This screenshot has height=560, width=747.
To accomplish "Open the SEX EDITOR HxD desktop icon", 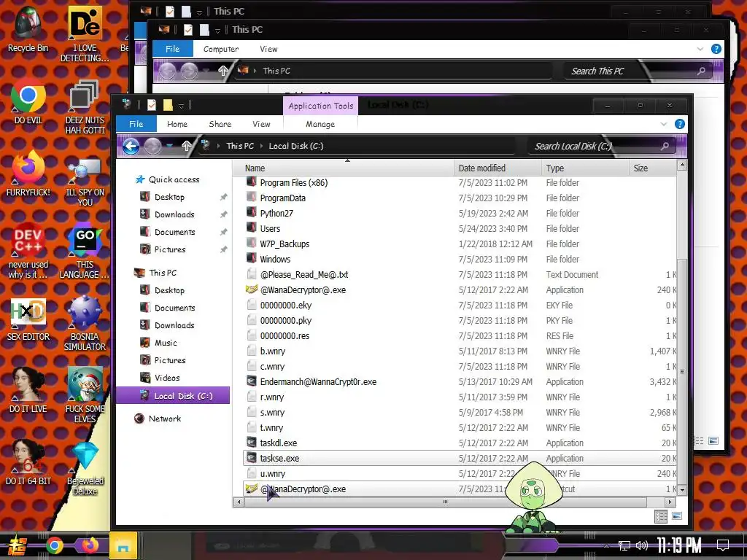I will [28, 319].
